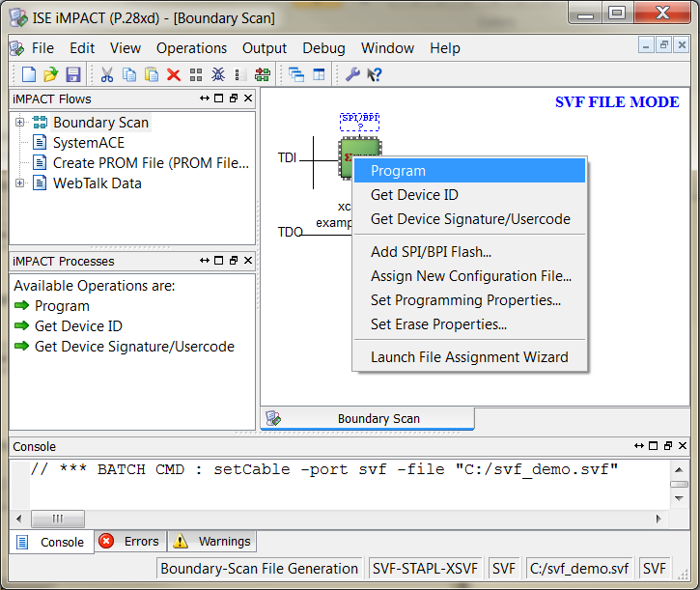Click the Cut scissors icon
This screenshot has height=590, width=700.
(107, 74)
